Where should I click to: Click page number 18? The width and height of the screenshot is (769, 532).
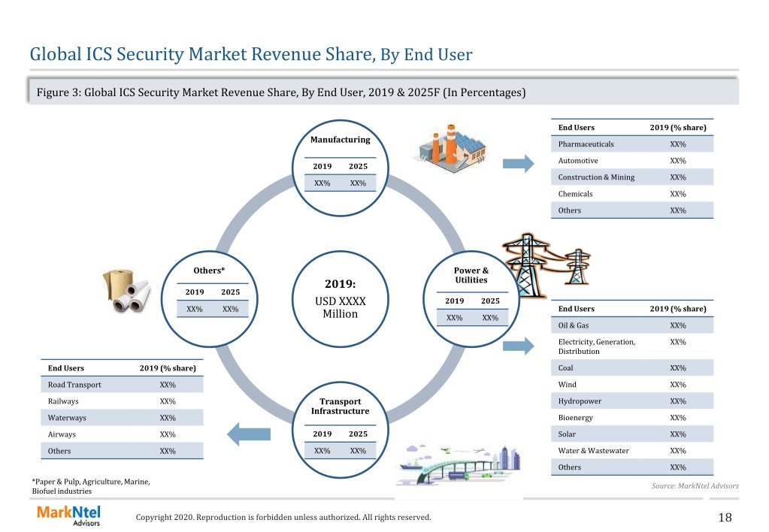click(x=725, y=517)
